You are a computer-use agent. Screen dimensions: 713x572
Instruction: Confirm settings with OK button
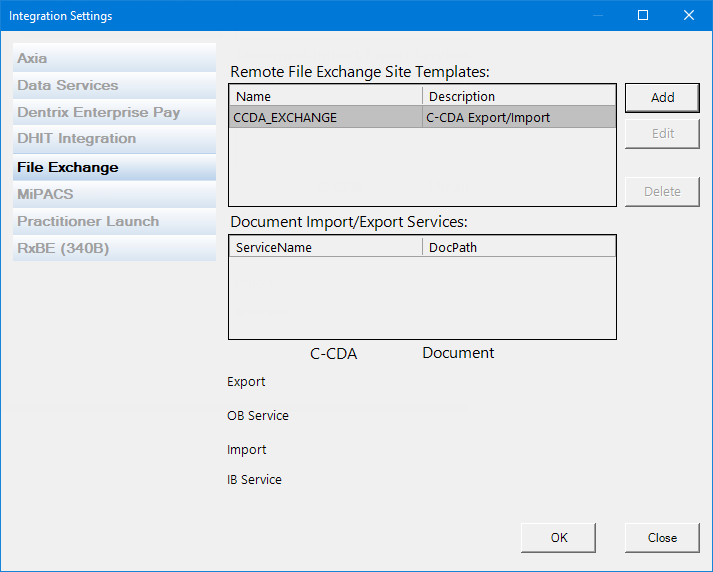(x=558, y=538)
